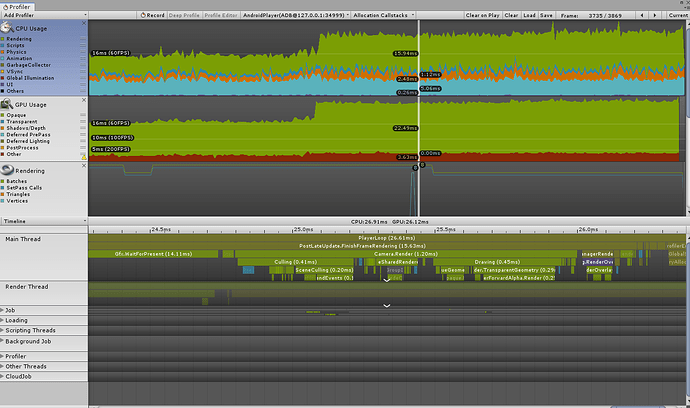This screenshot has height=408, width=690.
Task: Expand the Background Job group
Action: coord(2,341)
